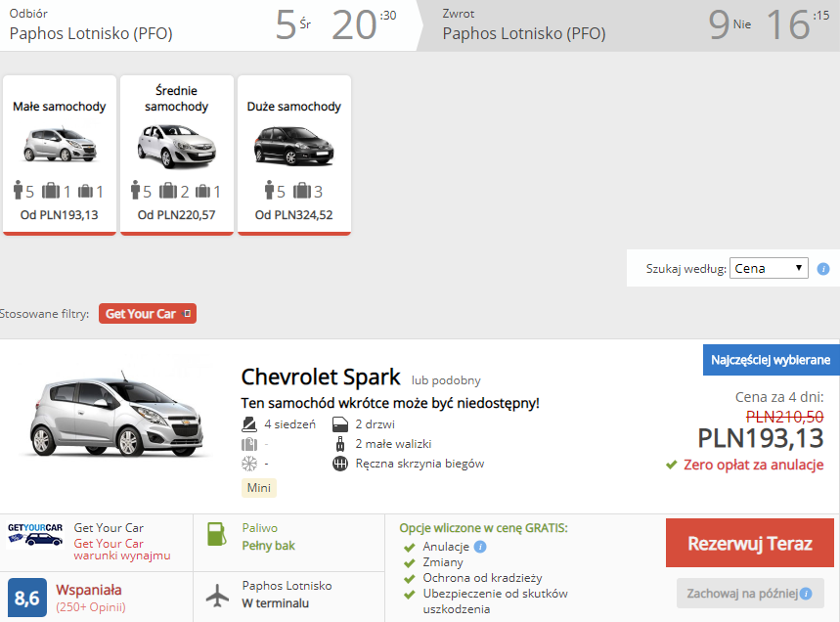This screenshot has height=622, width=840.
Task: Remove the Get Your Car filter tag
Action: (x=187, y=313)
